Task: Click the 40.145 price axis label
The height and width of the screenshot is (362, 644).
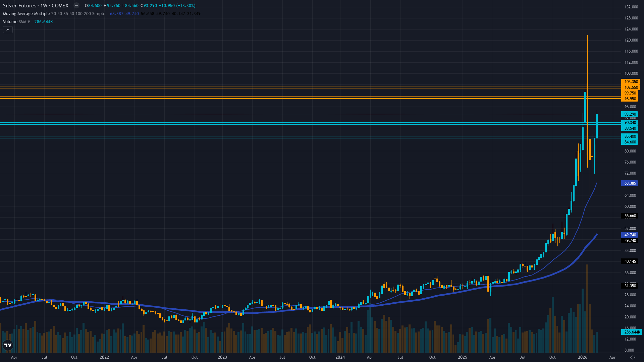Action: pyautogui.click(x=630, y=261)
